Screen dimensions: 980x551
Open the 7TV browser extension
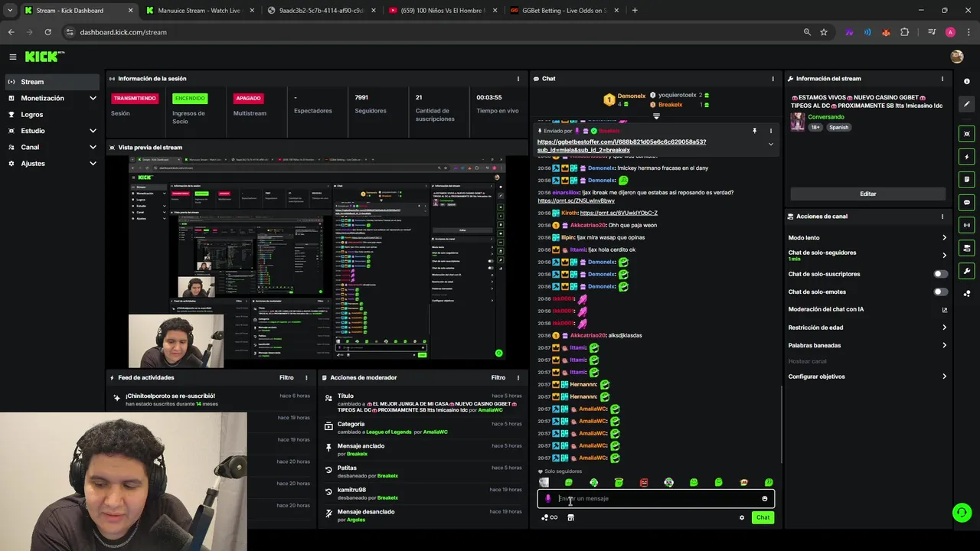849,32
